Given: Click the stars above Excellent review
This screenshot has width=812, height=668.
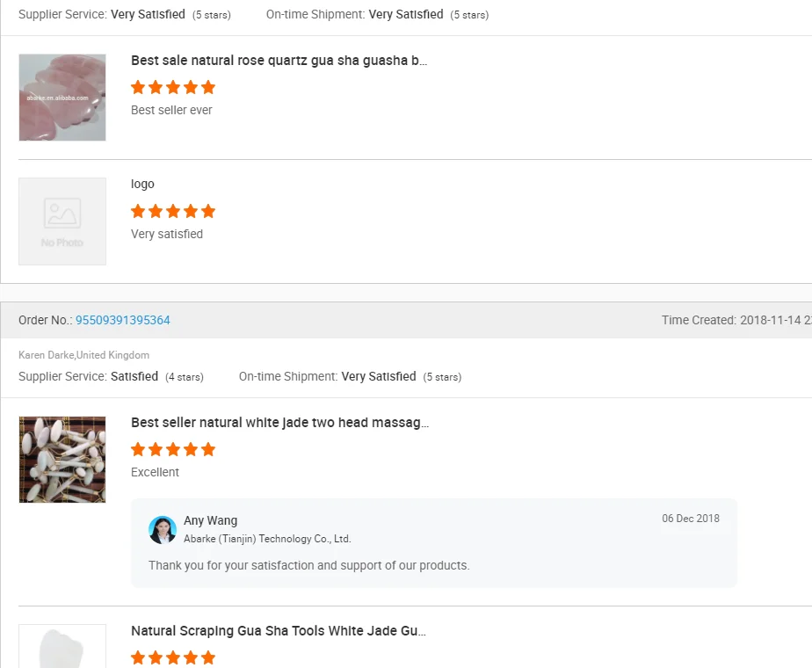Looking at the screenshot, I should tap(173, 449).
